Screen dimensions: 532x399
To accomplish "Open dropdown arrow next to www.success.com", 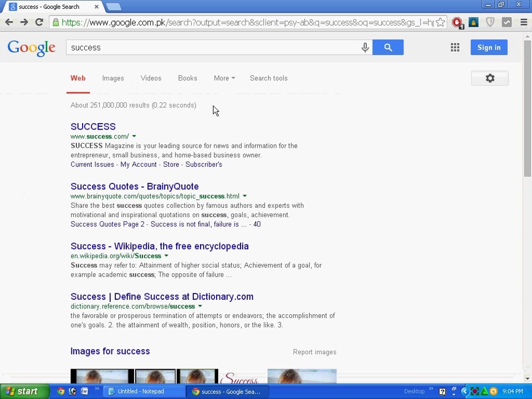I will pyautogui.click(x=134, y=136).
